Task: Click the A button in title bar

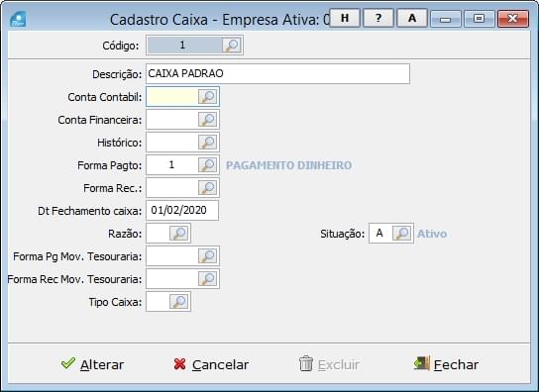Action: 412,18
